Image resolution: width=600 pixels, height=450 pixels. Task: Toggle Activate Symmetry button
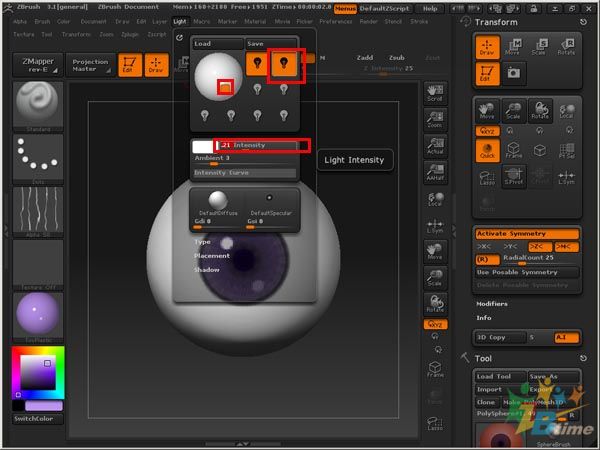click(x=527, y=233)
